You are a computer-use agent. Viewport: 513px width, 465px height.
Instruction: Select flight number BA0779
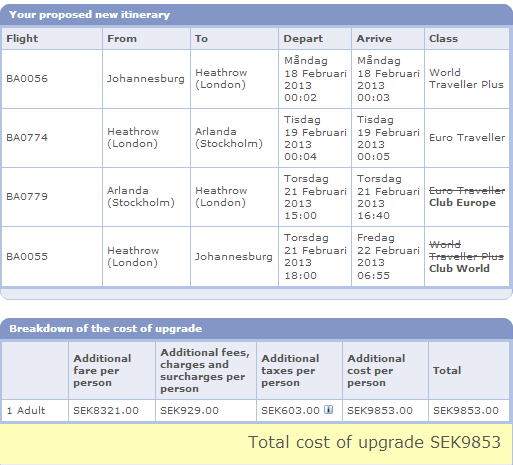click(27, 197)
